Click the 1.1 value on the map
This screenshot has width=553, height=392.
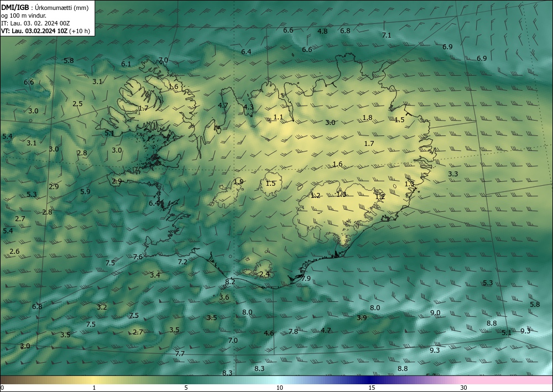pyautogui.click(x=278, y=117)
